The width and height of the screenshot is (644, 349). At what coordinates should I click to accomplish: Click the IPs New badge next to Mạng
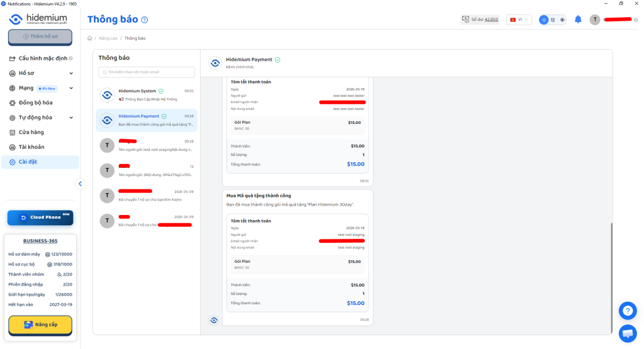47,89
